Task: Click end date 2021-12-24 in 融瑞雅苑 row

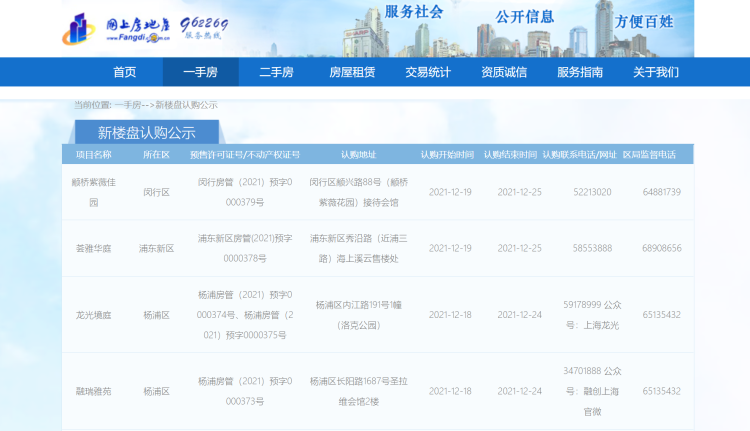Action: pos(519,391)
